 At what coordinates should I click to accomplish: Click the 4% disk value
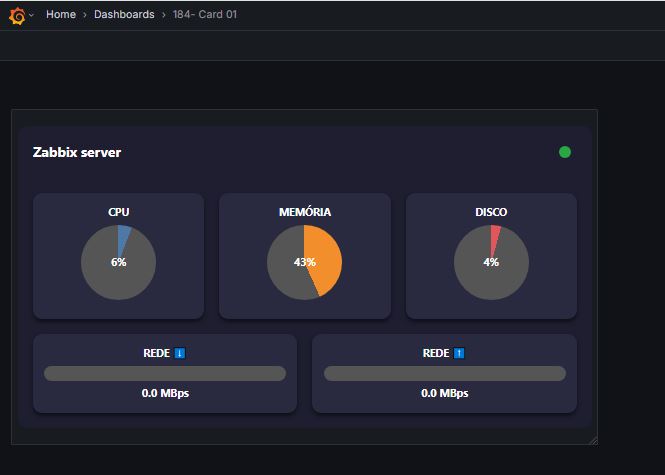pyautogui.click(x=491, y=262)
